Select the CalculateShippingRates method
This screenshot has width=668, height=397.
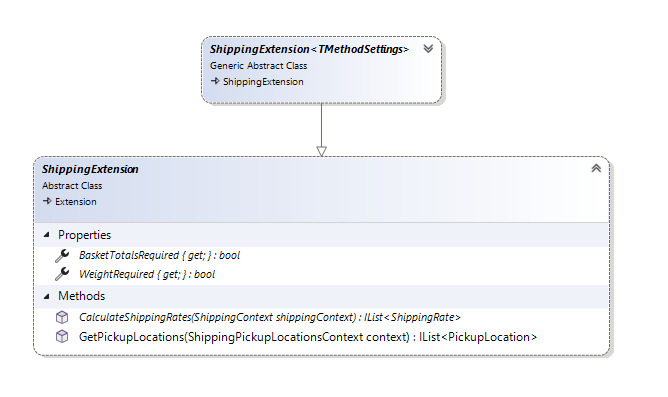[x=270, y=317]
